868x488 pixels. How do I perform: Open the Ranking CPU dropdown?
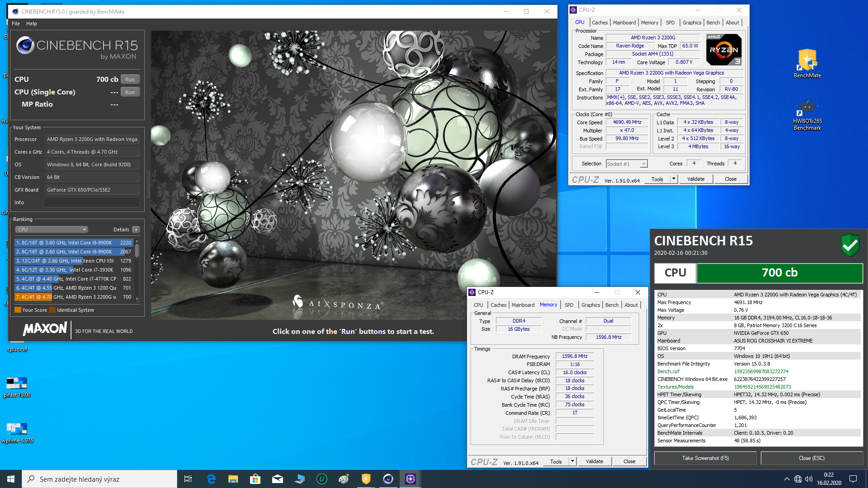coord(52,230)
